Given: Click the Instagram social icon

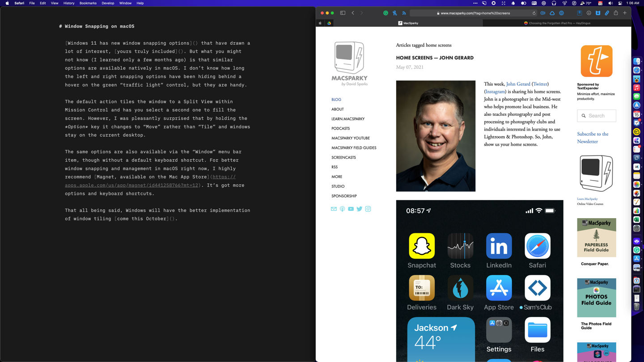Looking at the screenshot, I should point(368,209).
